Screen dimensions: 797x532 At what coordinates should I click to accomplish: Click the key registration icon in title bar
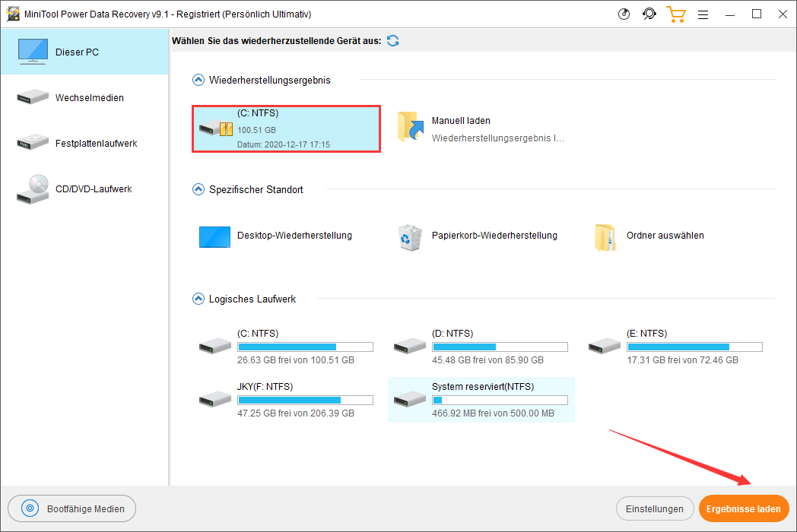pos(624,14)
